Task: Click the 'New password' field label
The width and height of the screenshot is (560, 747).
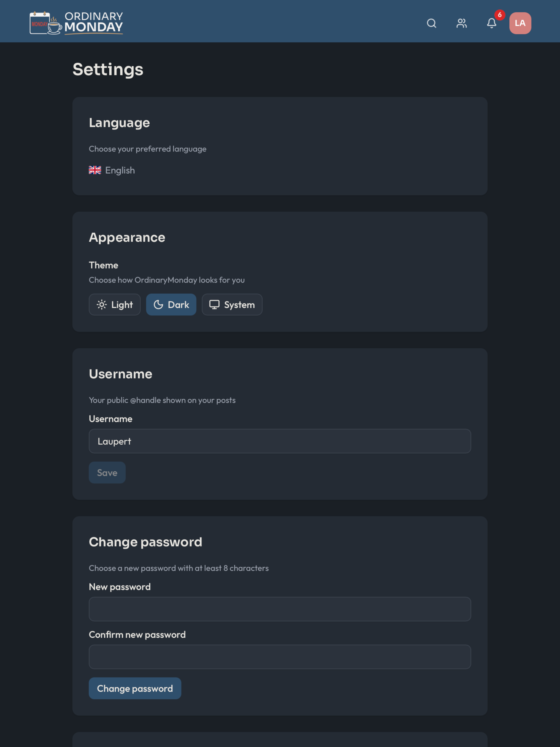Action: 119,587
